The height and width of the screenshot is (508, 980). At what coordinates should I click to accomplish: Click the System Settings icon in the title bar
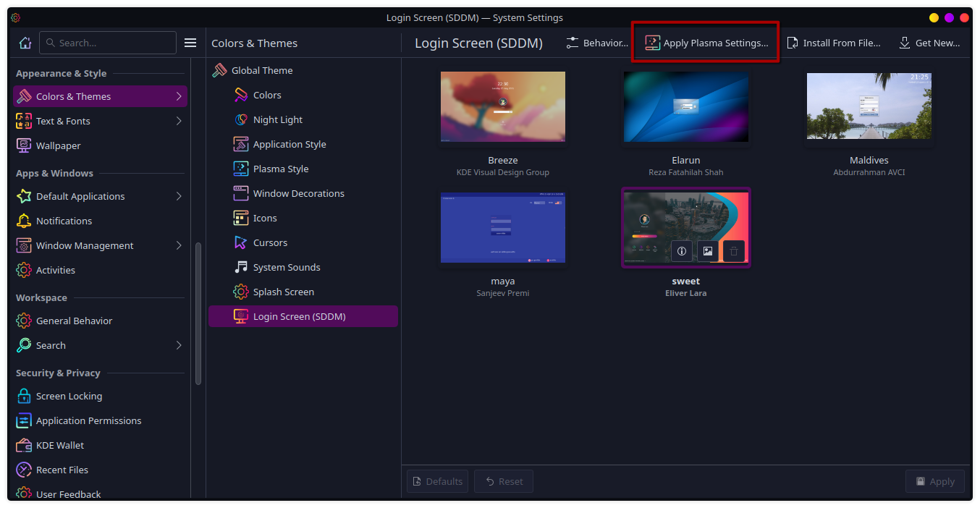16,17
